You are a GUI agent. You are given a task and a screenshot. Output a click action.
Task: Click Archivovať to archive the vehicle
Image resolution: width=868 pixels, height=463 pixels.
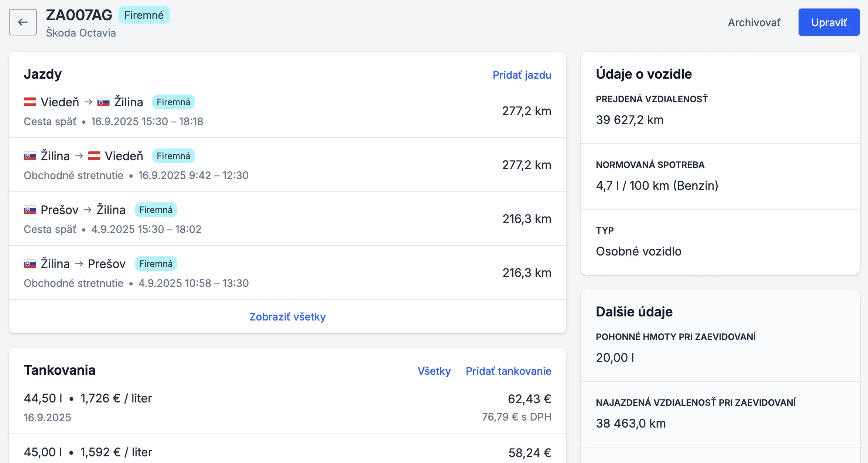point(754,22)
